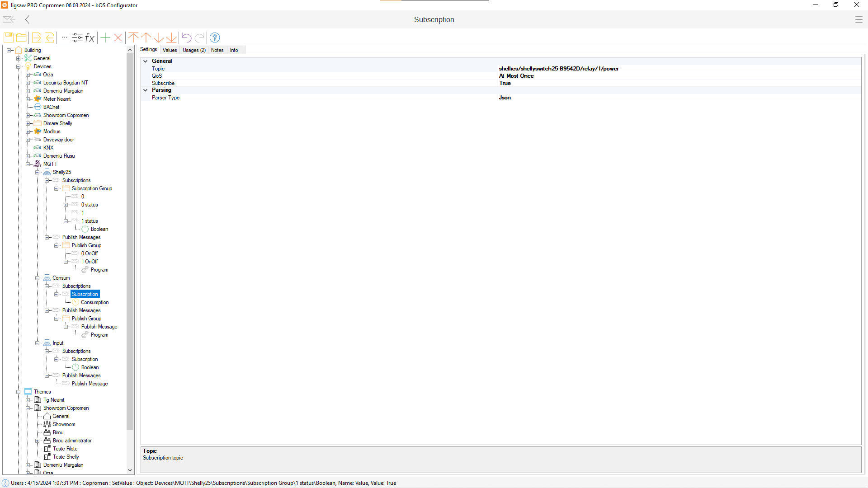
Task: Click the Topic value field
Action: click(x=559, y=69)
